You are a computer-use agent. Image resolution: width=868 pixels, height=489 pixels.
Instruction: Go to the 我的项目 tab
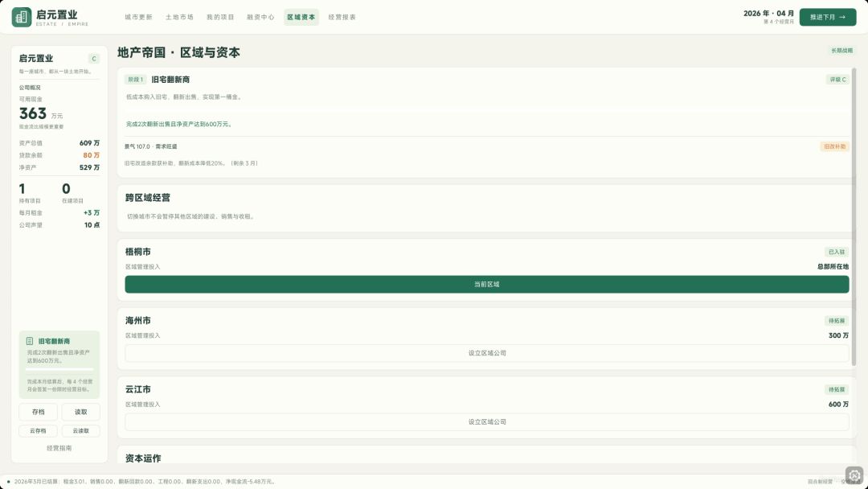click(x=220, y=17)
